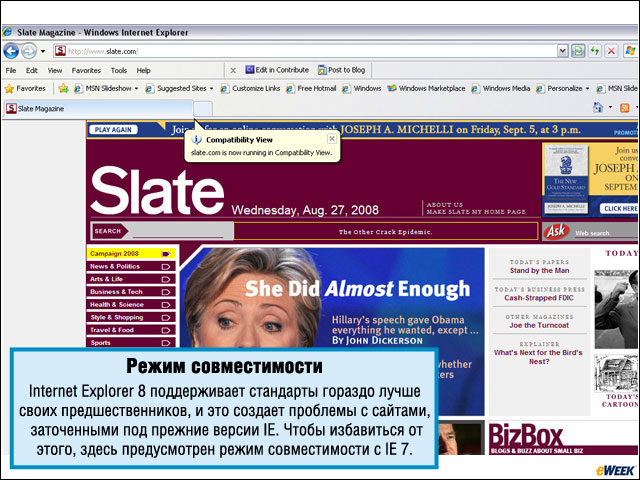
Task: Click the Windows favorites bar link
Action: point(362,88)
